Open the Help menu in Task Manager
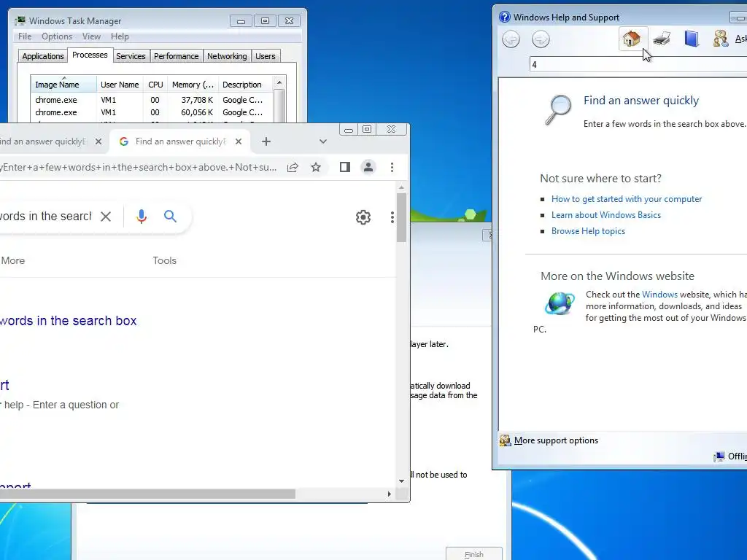This screenshot has width=747, height=560. pos(120,36)
